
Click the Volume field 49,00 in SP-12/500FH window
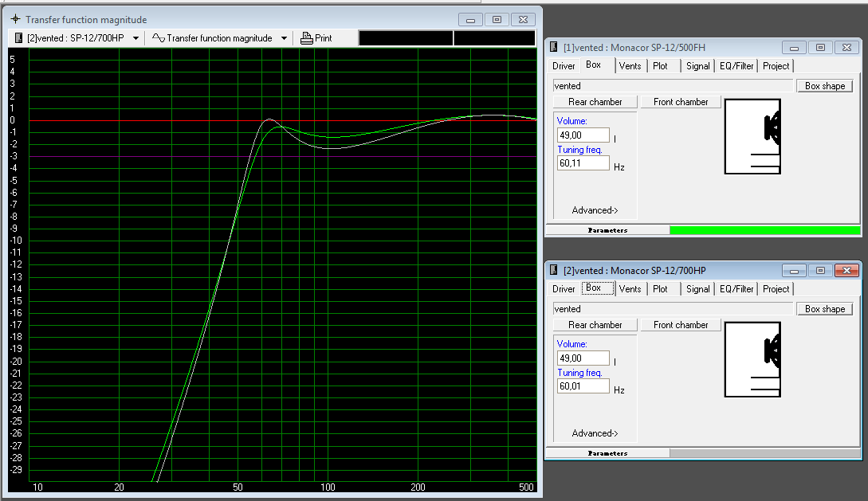tap(583, 135)
